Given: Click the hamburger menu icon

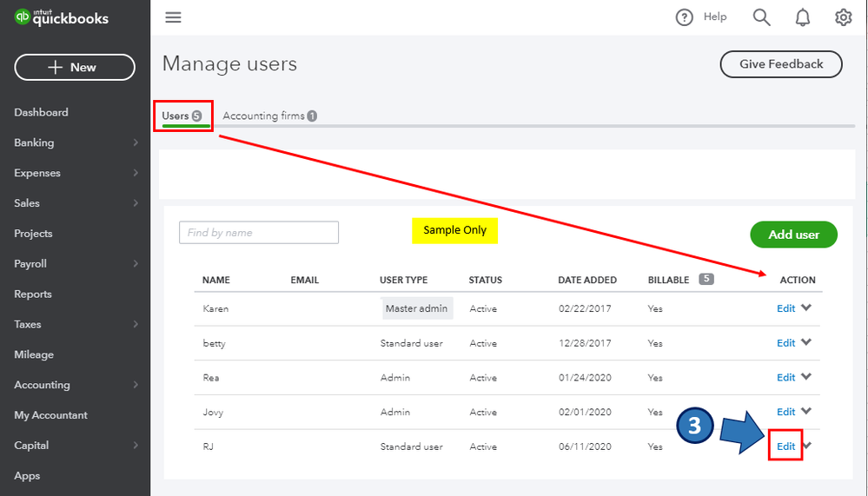Looking at the screenshot, I should point(173,17).
